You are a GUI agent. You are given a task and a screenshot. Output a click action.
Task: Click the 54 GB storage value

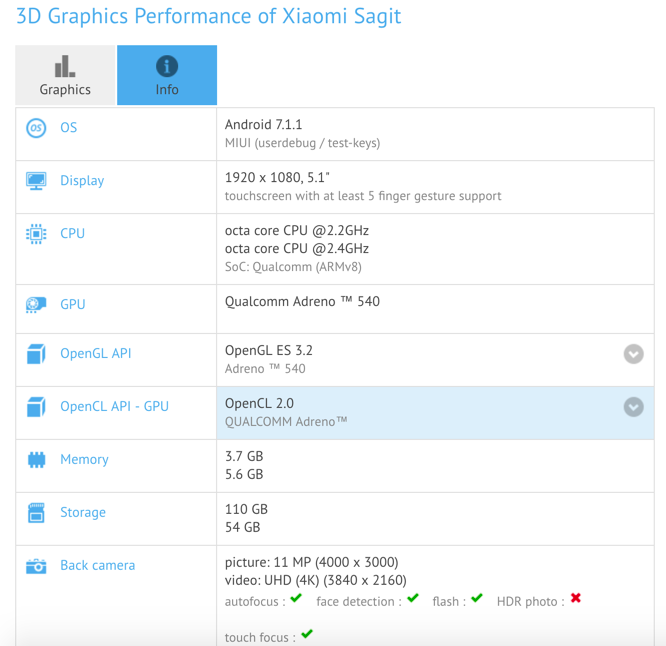point(243,528)
